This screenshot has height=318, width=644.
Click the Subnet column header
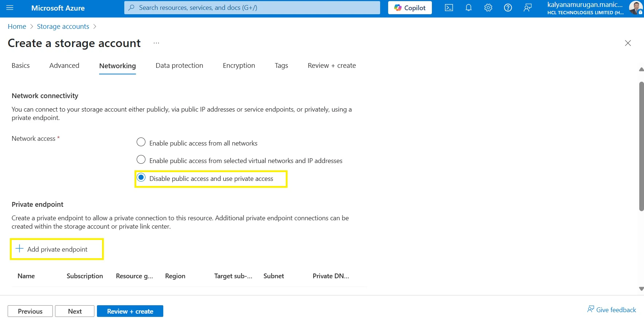(x=274, y=276)
